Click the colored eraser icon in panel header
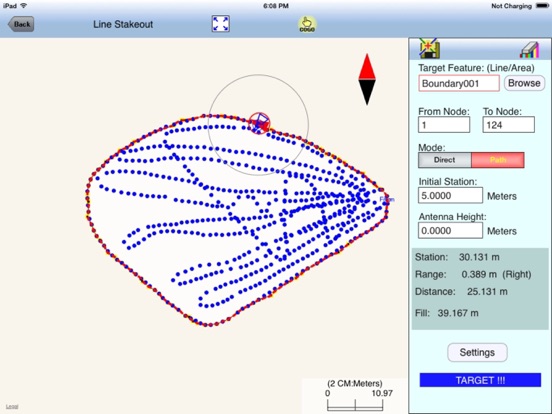 click(x=529, y=50)
